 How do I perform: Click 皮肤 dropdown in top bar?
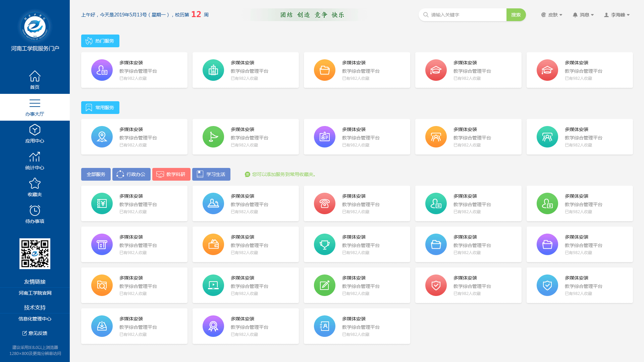(550, 15)
